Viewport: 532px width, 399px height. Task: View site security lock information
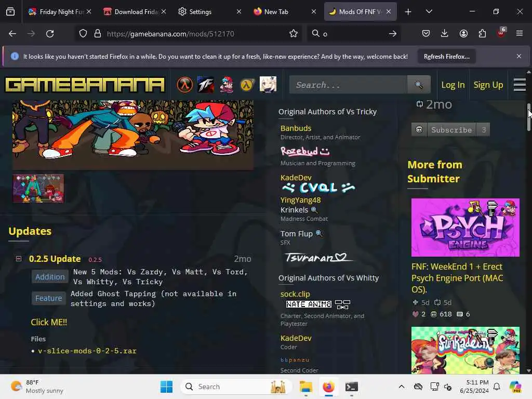click(x=98, y=34)
